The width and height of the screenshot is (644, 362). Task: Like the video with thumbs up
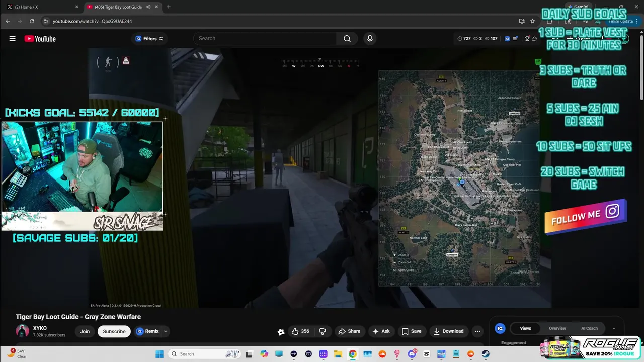[301, 331]
